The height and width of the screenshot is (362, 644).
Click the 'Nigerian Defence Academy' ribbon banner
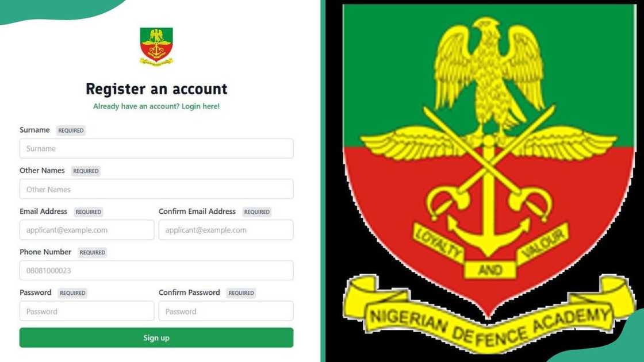[x=488, y=316]
